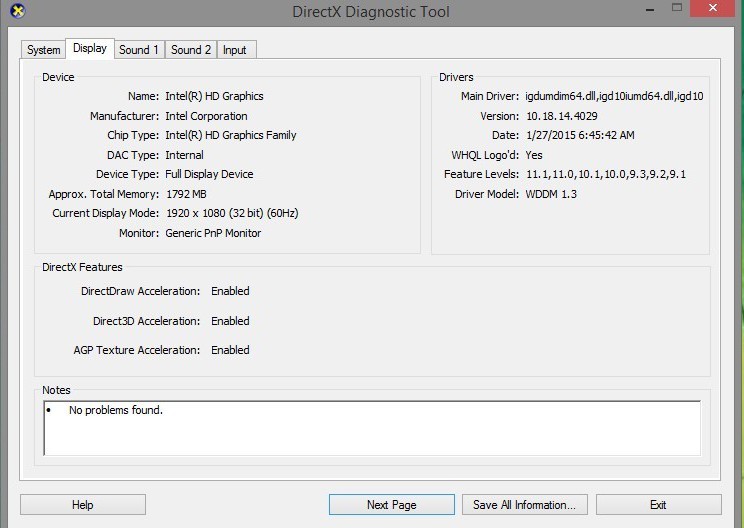Click the device name 'Intel(R) HD Graphics'
Viewport: 744px width, 528px height.
[x=214, y=96]
